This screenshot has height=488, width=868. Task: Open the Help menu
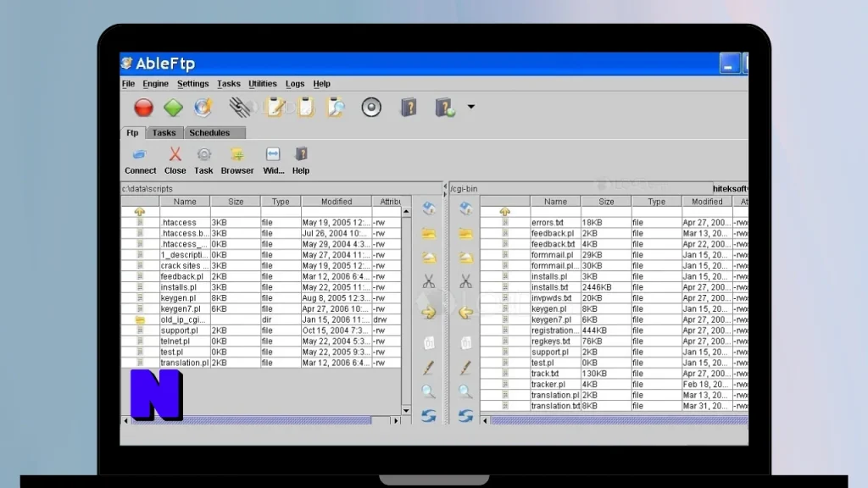321,84
